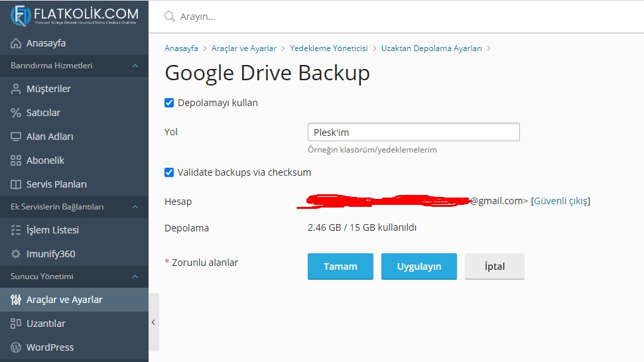The width and height of the screenshot is (644, 362).
Task: Uncheck the Depolamayı kullan checkbox
Action: pos(169,103)
